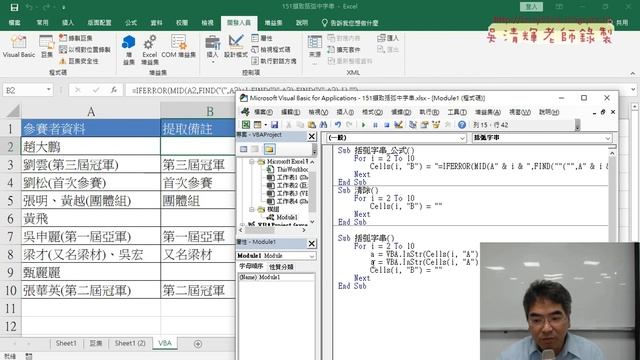Screen dimensions: 640x360
Task: Open Excel Add-ins gear button
Action: (150, 49)
